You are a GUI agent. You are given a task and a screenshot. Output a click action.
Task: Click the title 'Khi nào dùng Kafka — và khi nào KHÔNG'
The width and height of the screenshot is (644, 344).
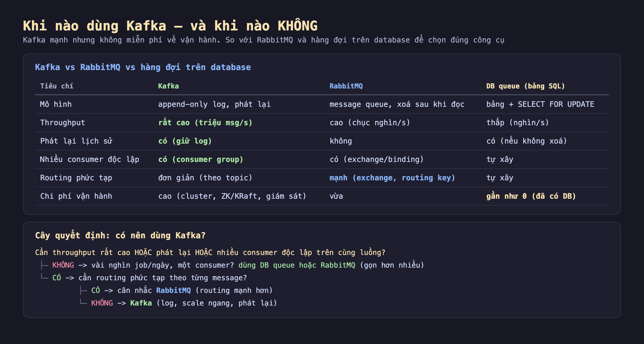170,26
